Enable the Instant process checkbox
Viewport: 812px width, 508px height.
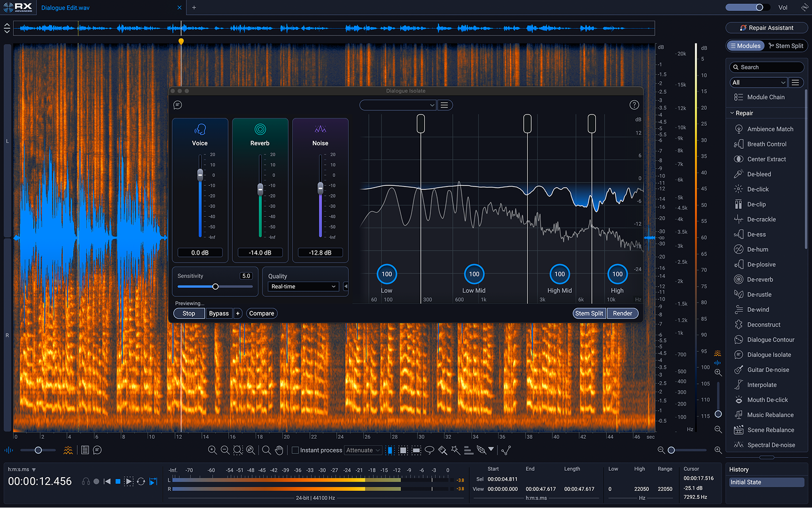(x=295, y=450)
